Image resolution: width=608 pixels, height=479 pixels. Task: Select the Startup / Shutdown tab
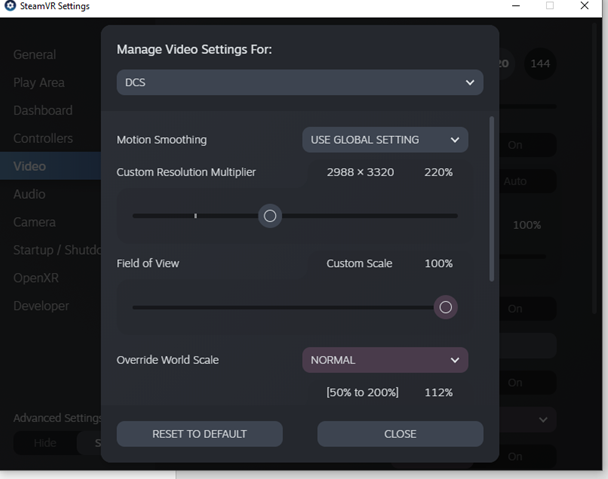[x=57, y=250]
